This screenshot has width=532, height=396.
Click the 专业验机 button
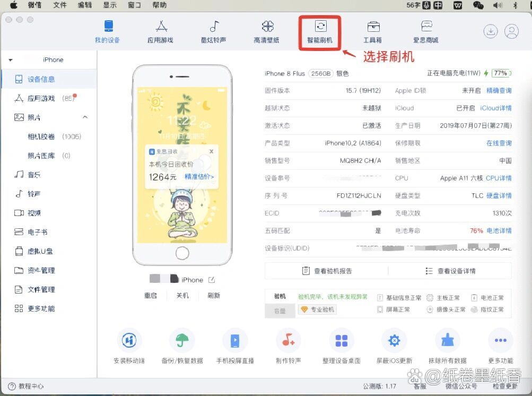tap(318, 309)
